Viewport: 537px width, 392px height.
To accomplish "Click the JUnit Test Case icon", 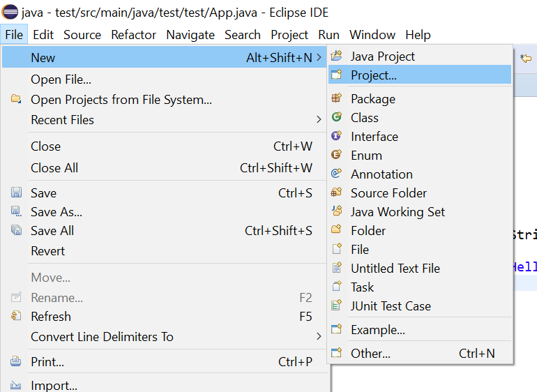I will (336, 306).
